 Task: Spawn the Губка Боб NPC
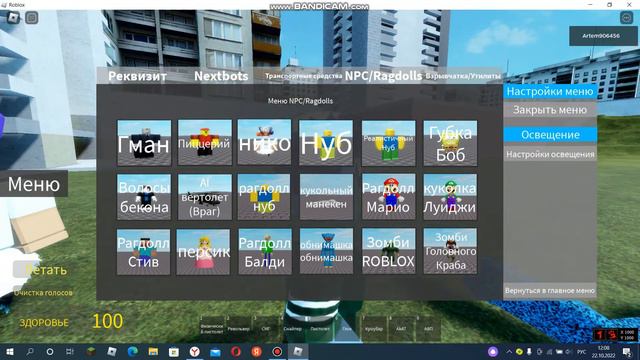450,143
